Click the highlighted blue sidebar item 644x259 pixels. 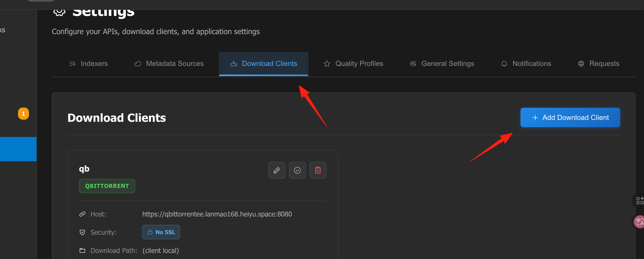click(x=18, y=149)
